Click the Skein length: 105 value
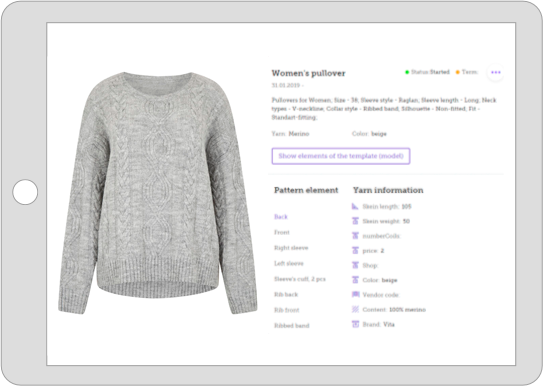Image resolution: width=543 pixels, height=386 pixels. click(x=387, y=207)
